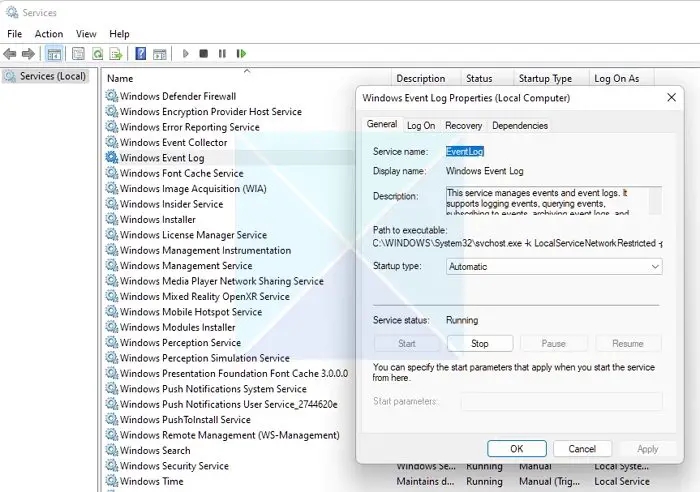Click the gear icon of Windows Event Log
Viewport: 700px width, 492px height.
[x=112, y=158]
